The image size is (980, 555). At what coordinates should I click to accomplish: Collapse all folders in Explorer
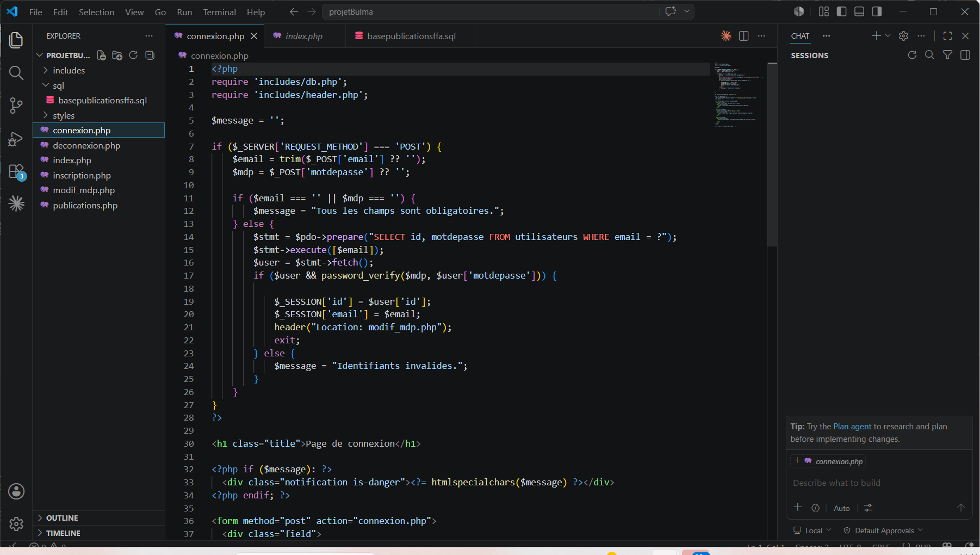tap(150, 55)
